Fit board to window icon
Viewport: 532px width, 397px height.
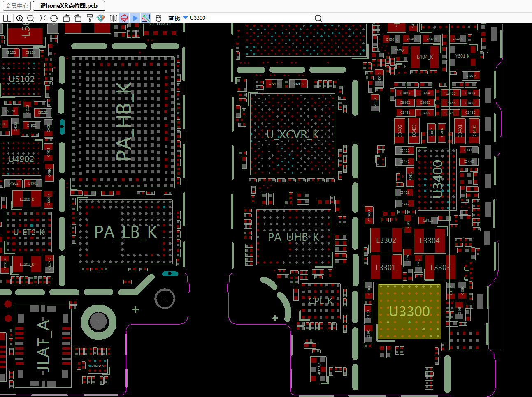[43, 18]
